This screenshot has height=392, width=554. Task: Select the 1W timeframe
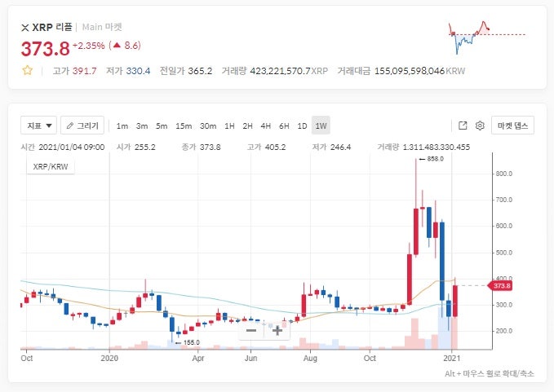(321, 126)
